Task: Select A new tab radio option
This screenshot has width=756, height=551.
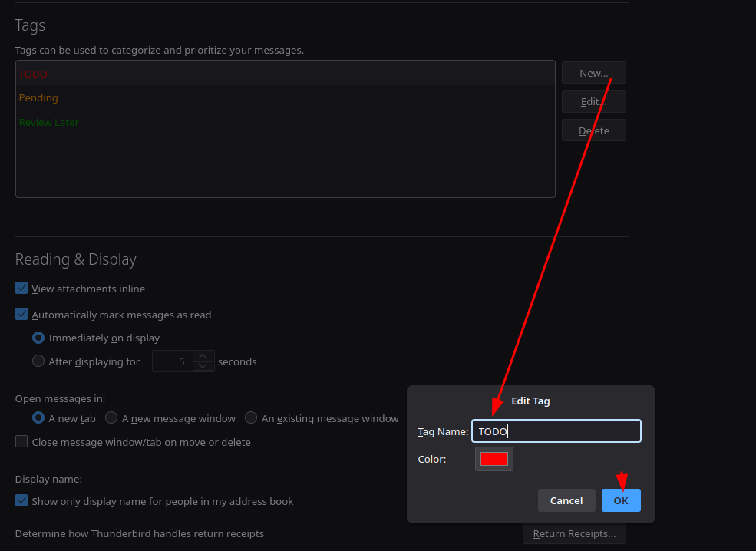Action: 38,418
